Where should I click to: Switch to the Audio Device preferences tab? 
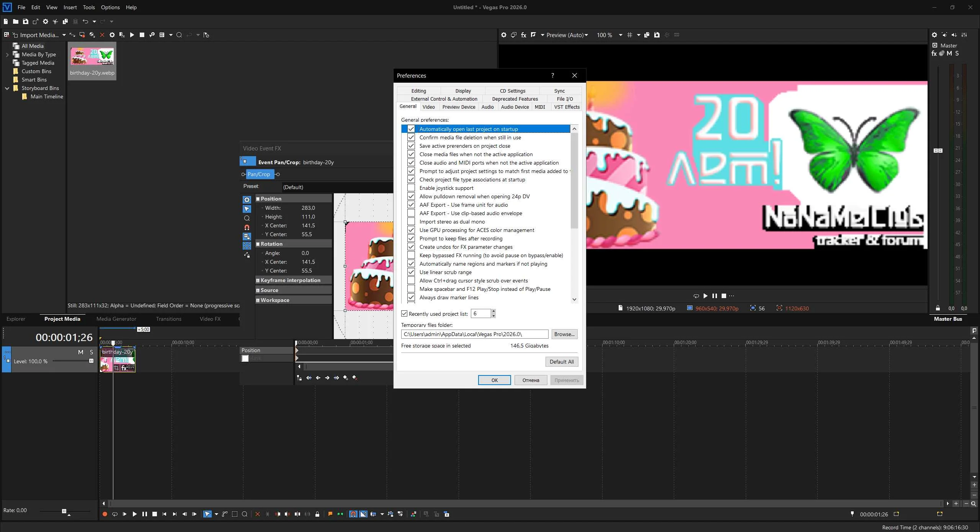[515, 107]
